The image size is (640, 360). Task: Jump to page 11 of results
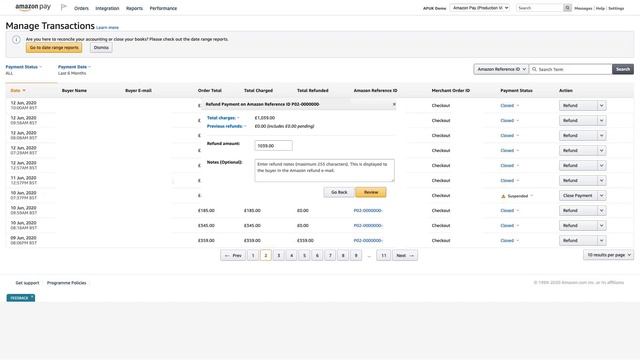tap(384, 256)
